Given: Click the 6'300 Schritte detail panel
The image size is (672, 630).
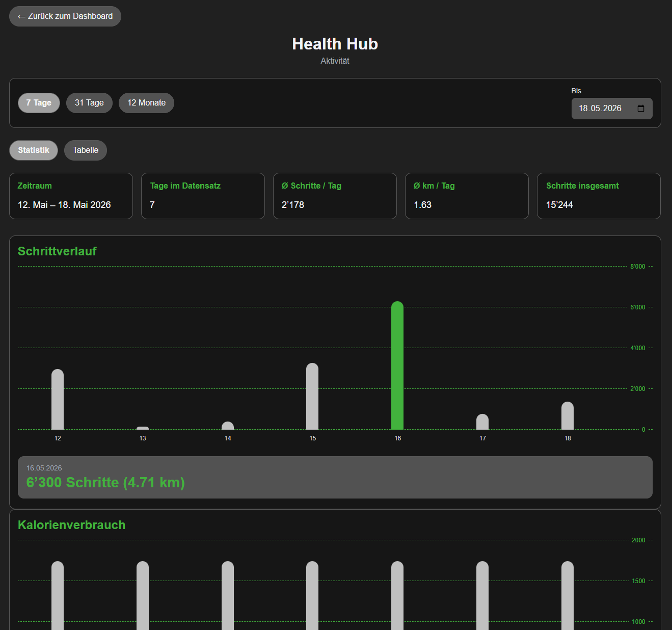Looking at the screenshot, I should pos(335,477).
